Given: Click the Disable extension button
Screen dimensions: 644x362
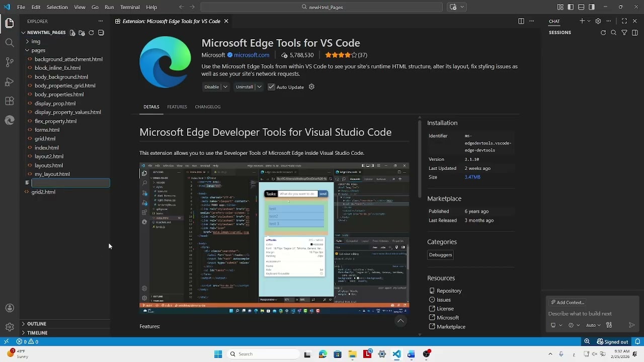Looking at the screenshot, I should 211,87.
